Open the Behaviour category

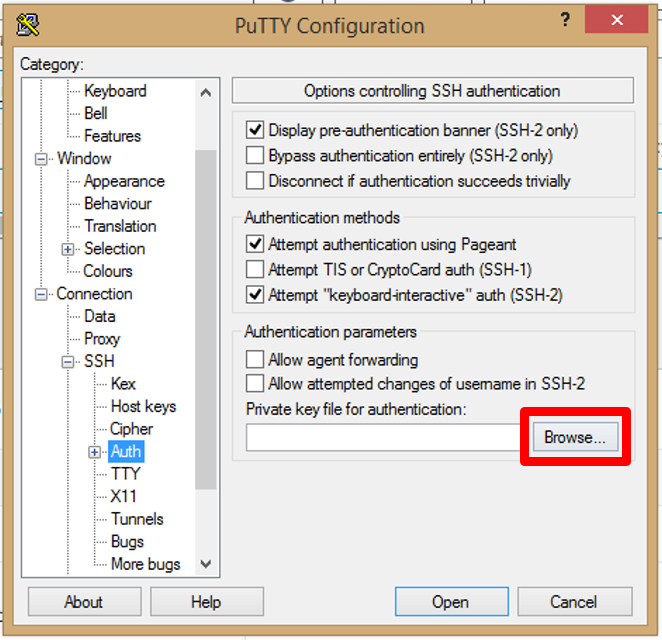(118, 203)
